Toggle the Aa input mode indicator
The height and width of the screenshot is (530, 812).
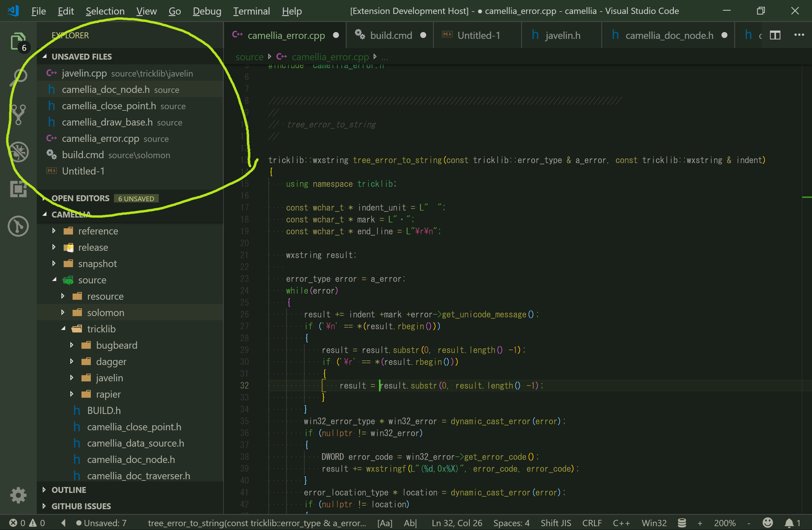click(x=385, y=523)
